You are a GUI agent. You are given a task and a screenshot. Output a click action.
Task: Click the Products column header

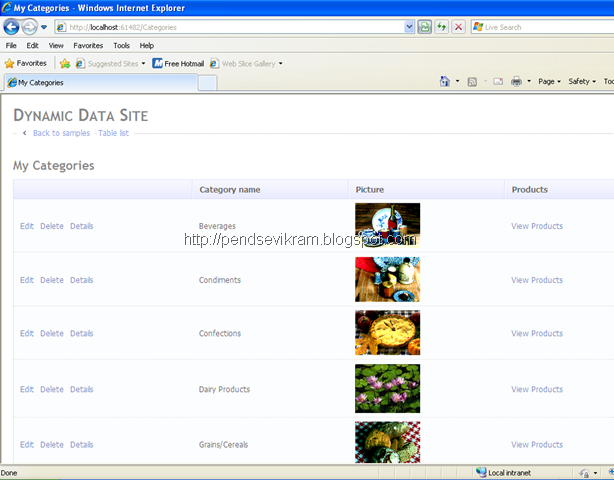coord(529,189)
